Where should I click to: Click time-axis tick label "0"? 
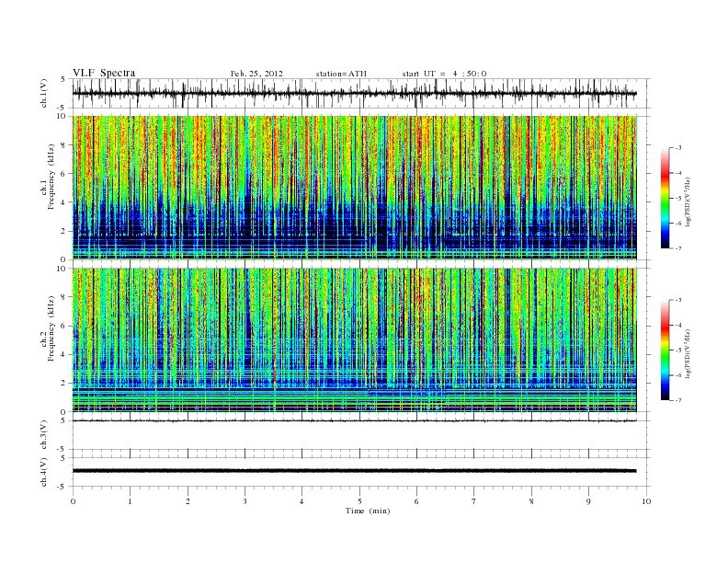73,501
